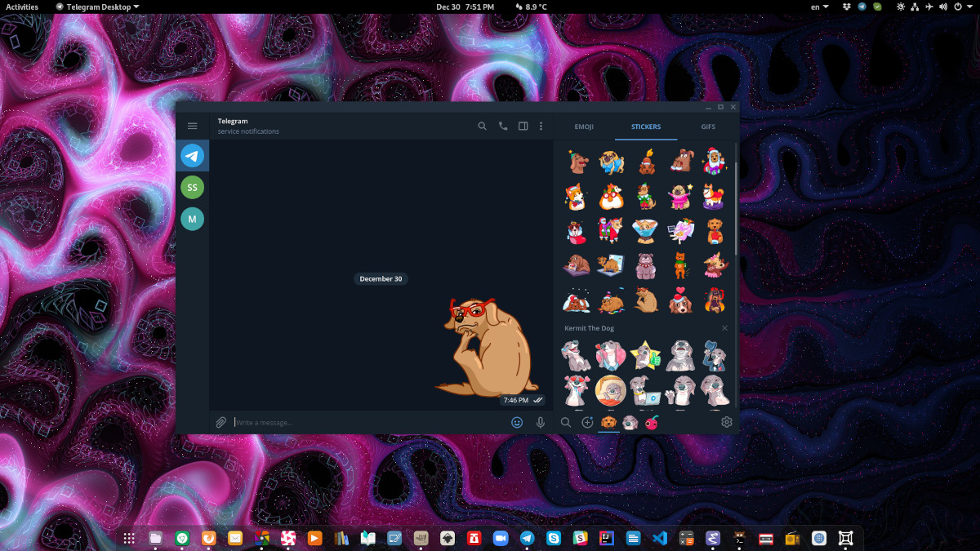The image size is (980, 551).
Task: Click the Telegram service notifications header
Action: pyautogui.click(x=247, y=126)
